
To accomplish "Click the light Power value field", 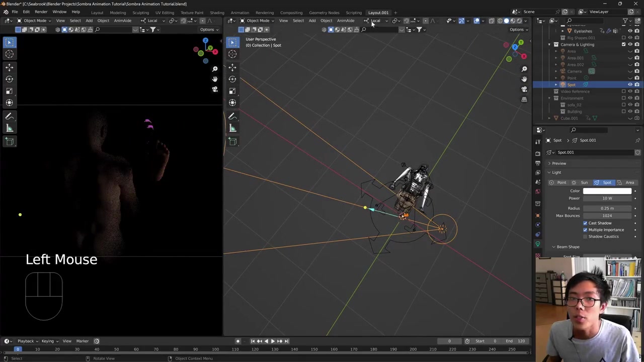I will pyautogui.click(x=607, y=198).
